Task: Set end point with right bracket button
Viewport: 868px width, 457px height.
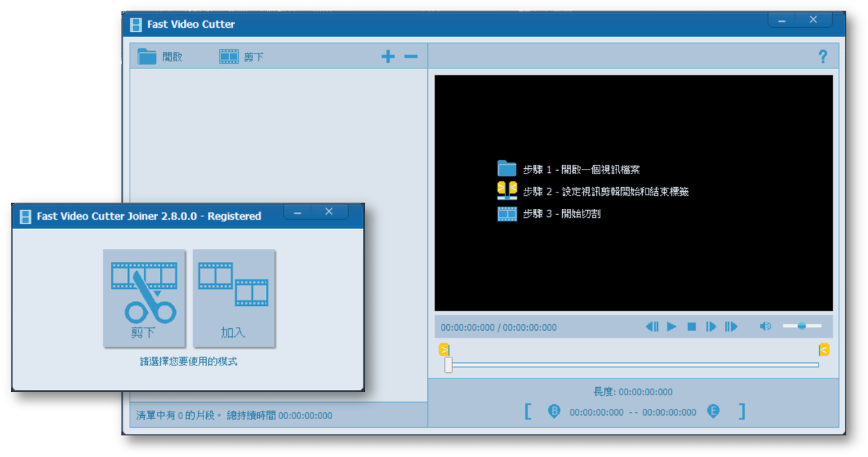Action: (742, 412)
